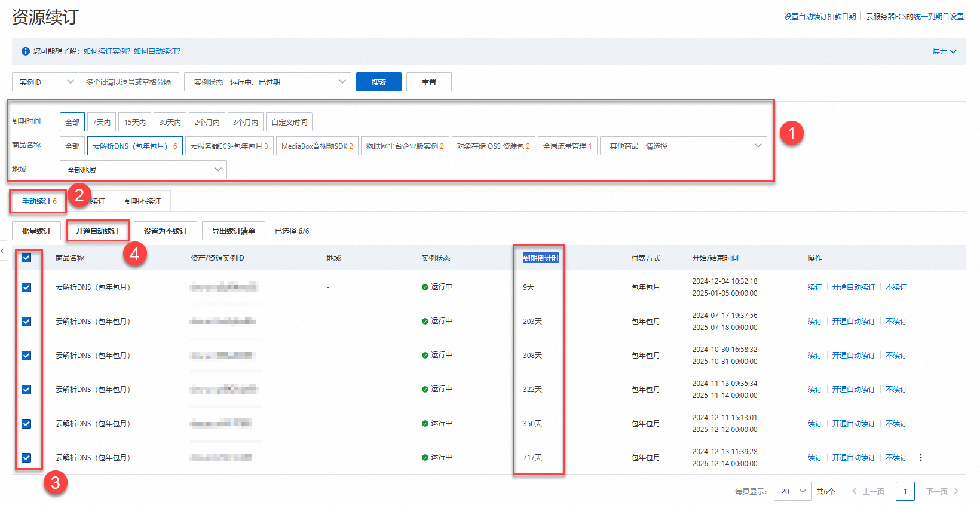Screen dimensions: 980x505
Task: Click the instance ID search input field
Action: pyautogui.click(x=128, y=82)
